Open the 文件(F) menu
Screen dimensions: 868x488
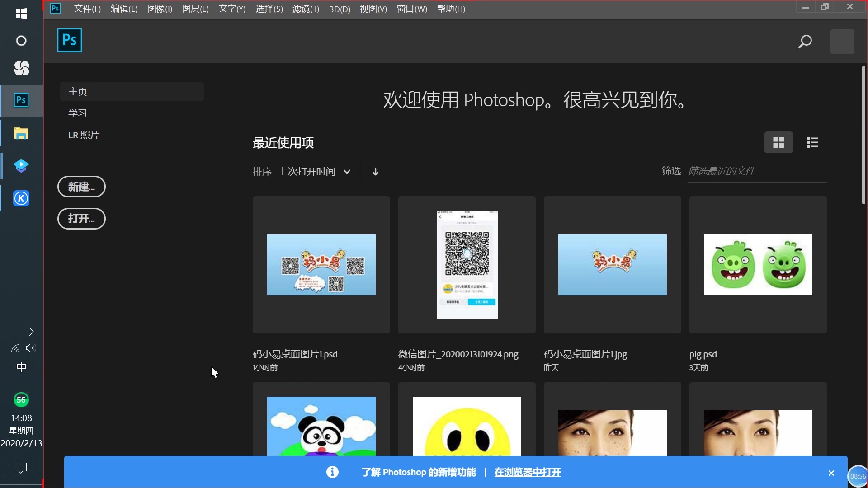tap(87, 9)
